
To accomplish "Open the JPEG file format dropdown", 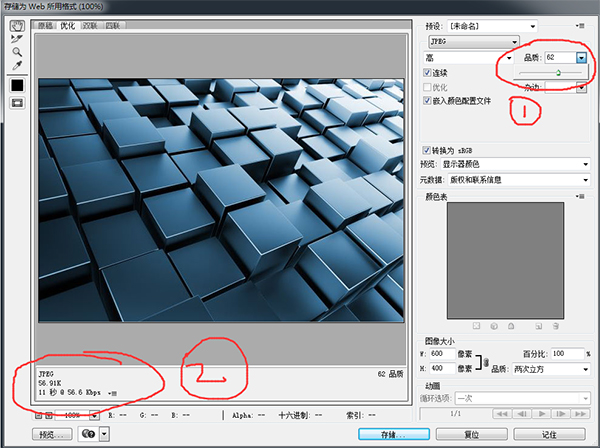I will click(474, 41).
